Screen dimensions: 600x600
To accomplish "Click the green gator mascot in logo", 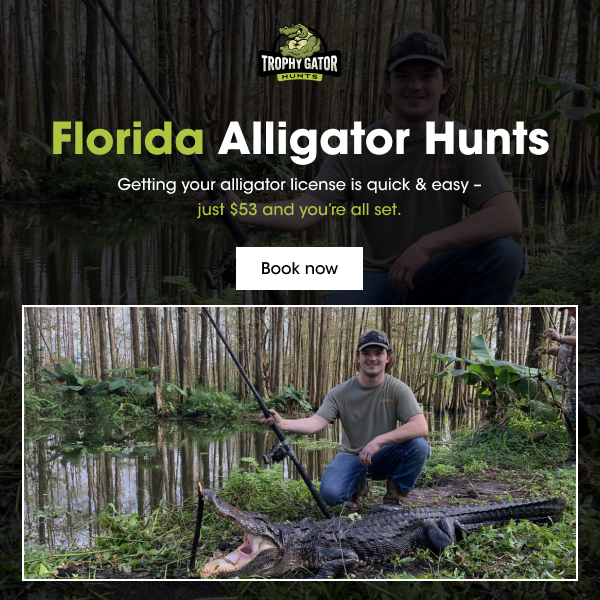I will pyautogui.click(x=301, y=40).
